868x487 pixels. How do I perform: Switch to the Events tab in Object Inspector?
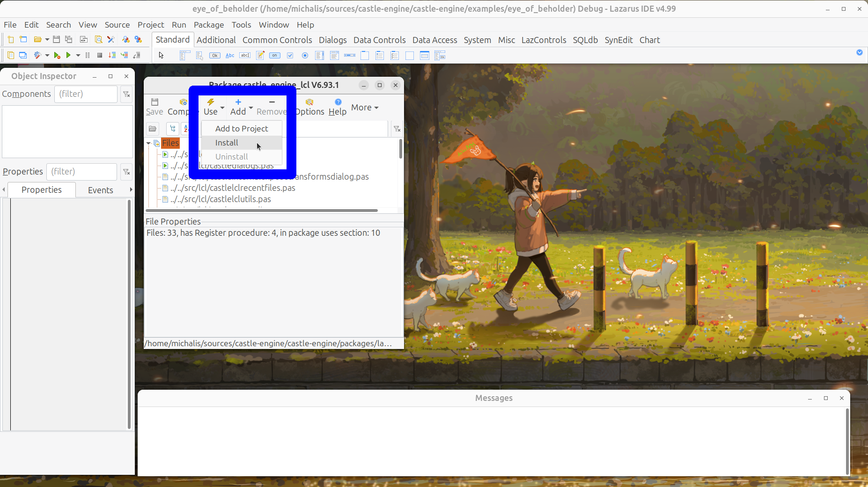point(101,190)
